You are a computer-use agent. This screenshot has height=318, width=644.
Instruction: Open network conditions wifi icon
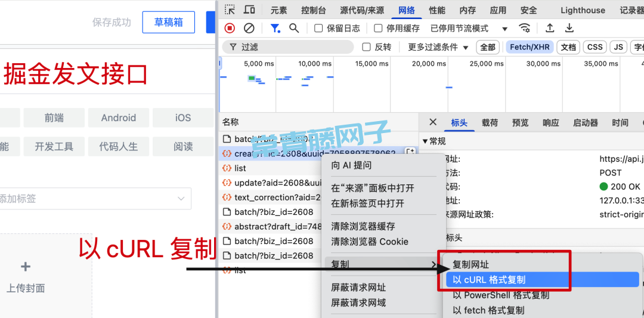pyautogui.click(x=525, y=28)
